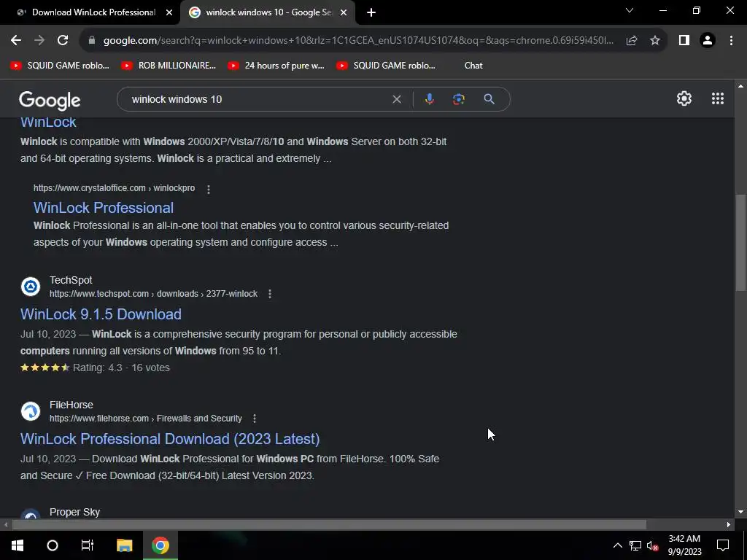The image size is (747, 560).
Task: Open Google quick settings gear
Action: click(684, 98)
